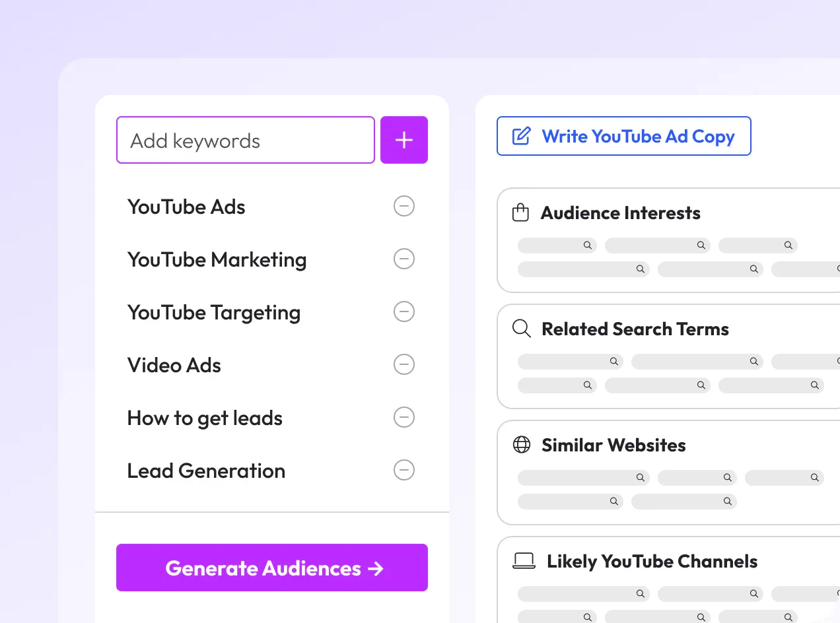The width and height of the screenshot is (840, 623).
Task: Click the magnifying glass icon beside Related Search Terms
Action: click(521, 329)
